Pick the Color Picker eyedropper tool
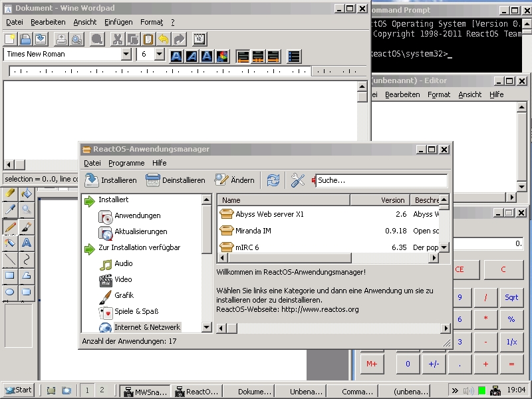532x399 pixels. pos(10,210)
